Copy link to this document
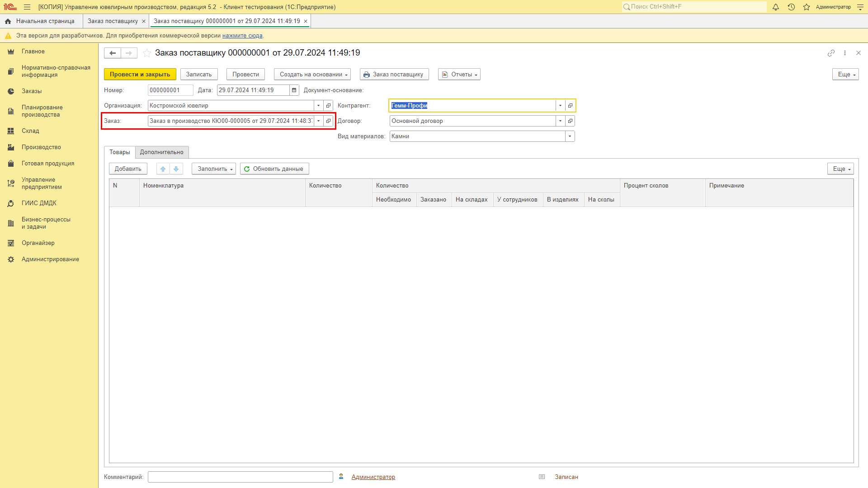 [x=831, y=53]
